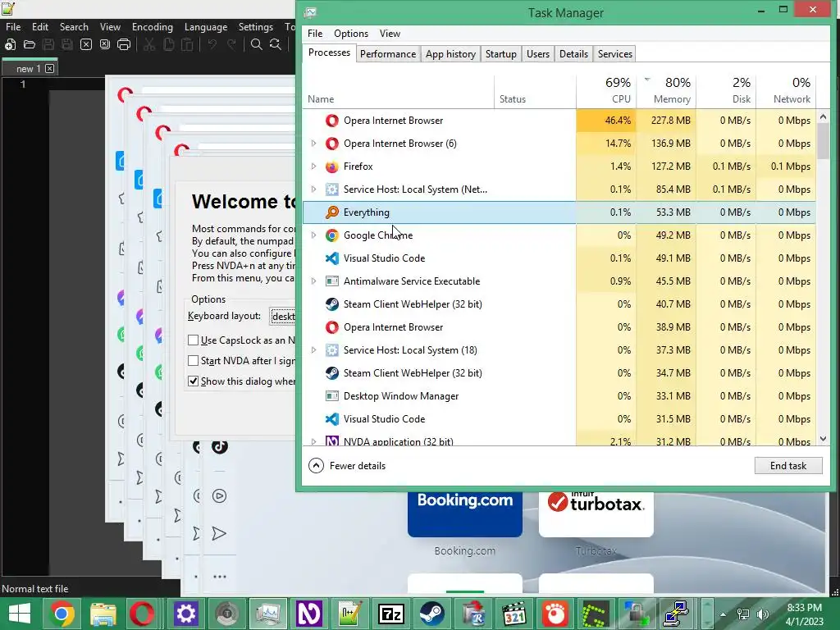Click the New file icon in Notepad++
The width and height of the screenshot is (840, 630).
(10, 44)
